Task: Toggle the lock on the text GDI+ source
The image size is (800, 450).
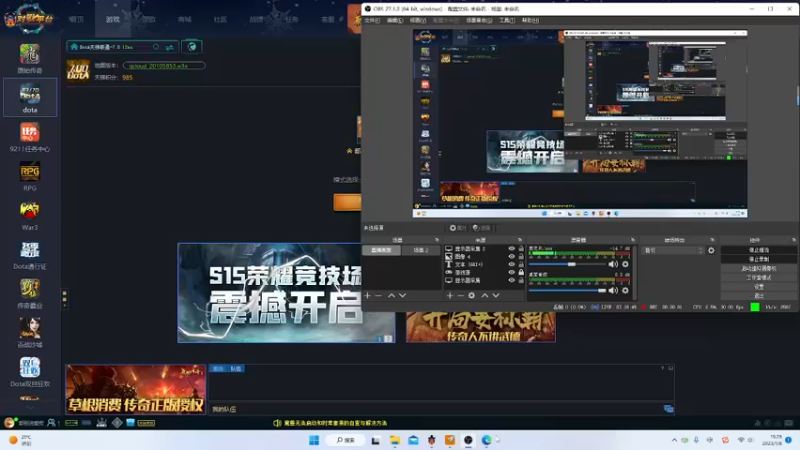Action: pos(521,264)
